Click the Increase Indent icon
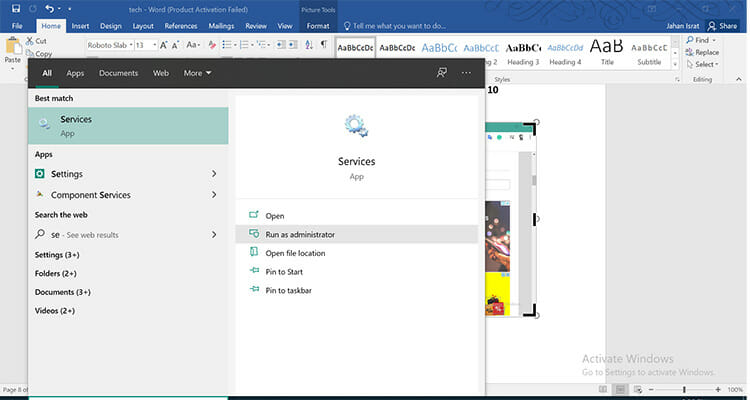Image resolution: width=750 pixels, height=400 pixels. pos(292,44)
